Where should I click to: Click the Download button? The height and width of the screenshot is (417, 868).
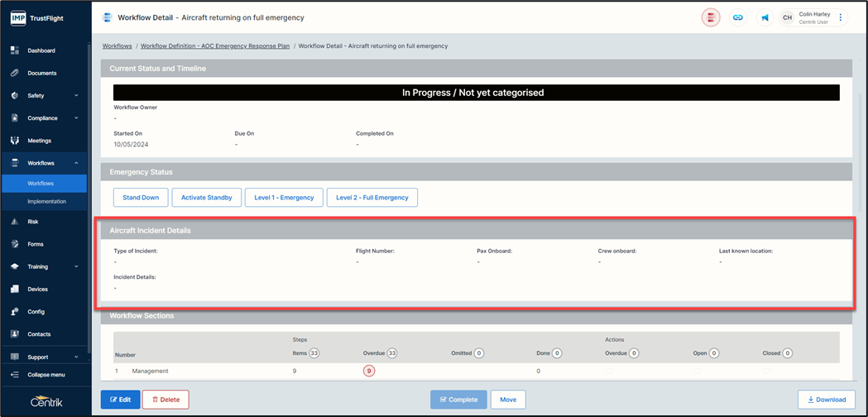pos(827,400)
